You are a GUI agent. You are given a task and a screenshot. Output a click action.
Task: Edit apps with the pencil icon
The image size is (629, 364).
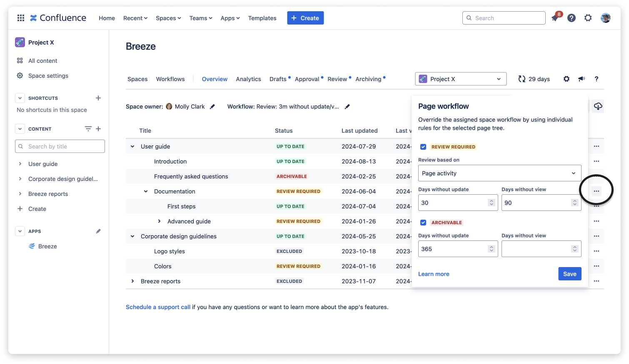click(x=98, y=231)
